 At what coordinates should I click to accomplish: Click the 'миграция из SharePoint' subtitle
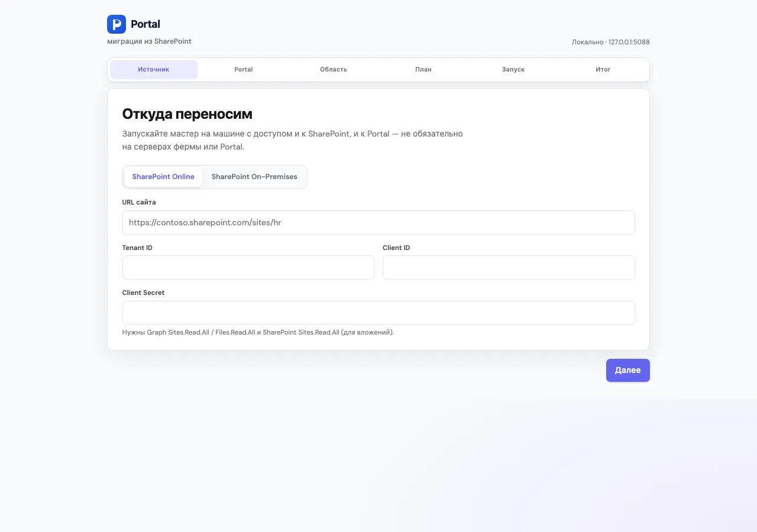149,41
